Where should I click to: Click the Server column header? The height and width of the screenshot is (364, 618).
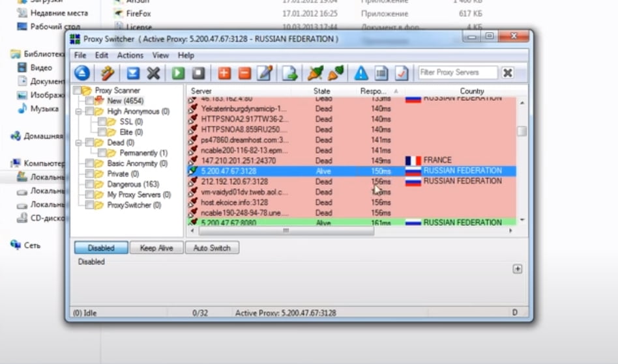(x=239, y=91)
